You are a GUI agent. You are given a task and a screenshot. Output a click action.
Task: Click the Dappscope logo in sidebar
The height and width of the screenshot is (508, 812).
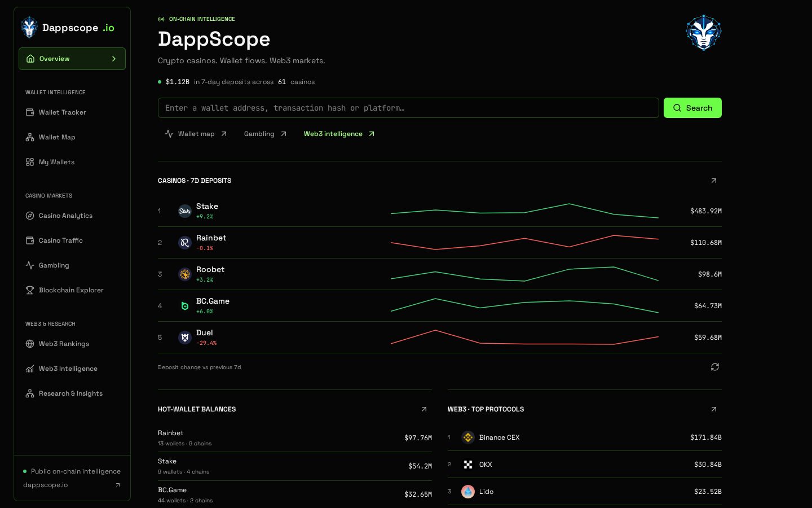(x=29, y=27)
